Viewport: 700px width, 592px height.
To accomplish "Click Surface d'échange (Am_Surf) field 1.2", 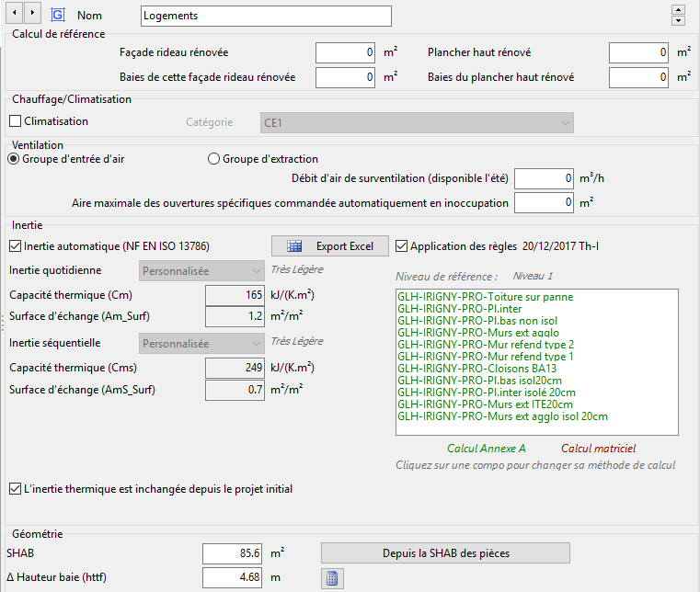I will (235, 316).
